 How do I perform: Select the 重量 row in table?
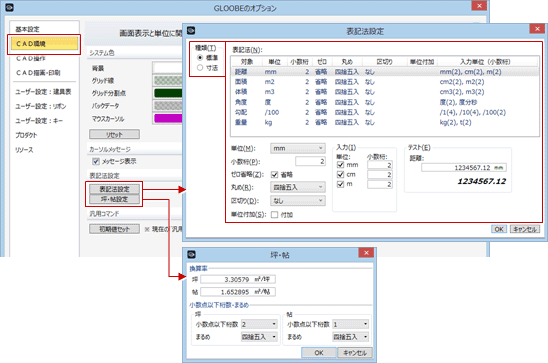click(384, 123)
